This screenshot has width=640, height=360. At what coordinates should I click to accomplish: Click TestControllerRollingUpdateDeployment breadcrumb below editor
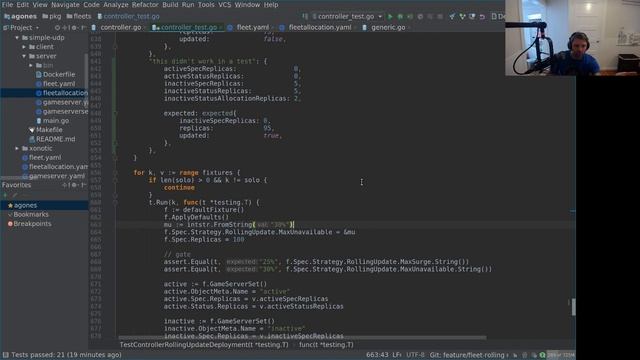pos(204,345)
